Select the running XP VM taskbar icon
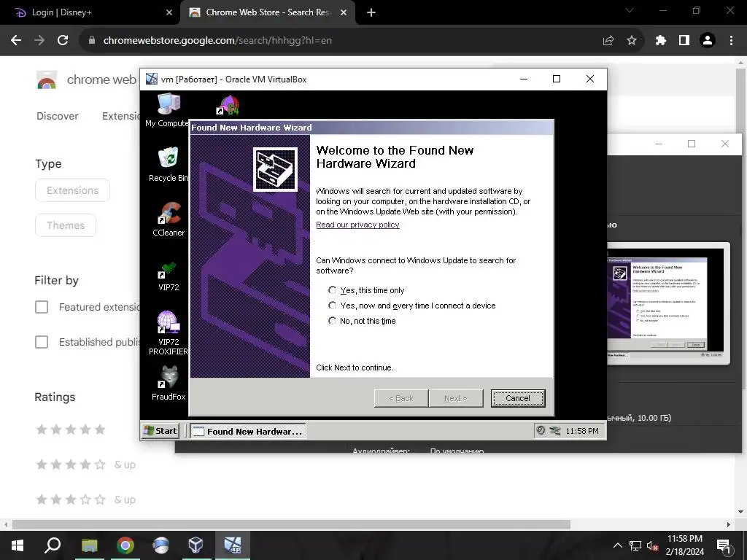747x560 pixels. click(233, 545)
